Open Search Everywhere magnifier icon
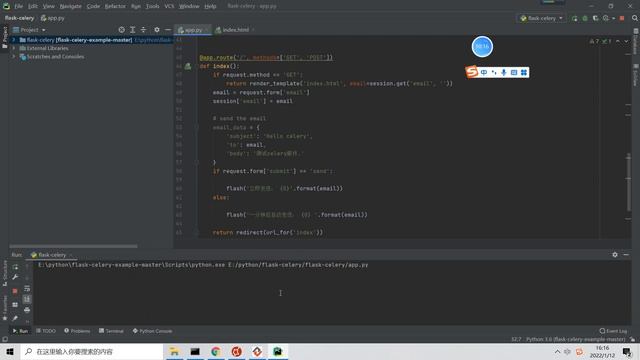The image size is (640, 360). (635, 18)
